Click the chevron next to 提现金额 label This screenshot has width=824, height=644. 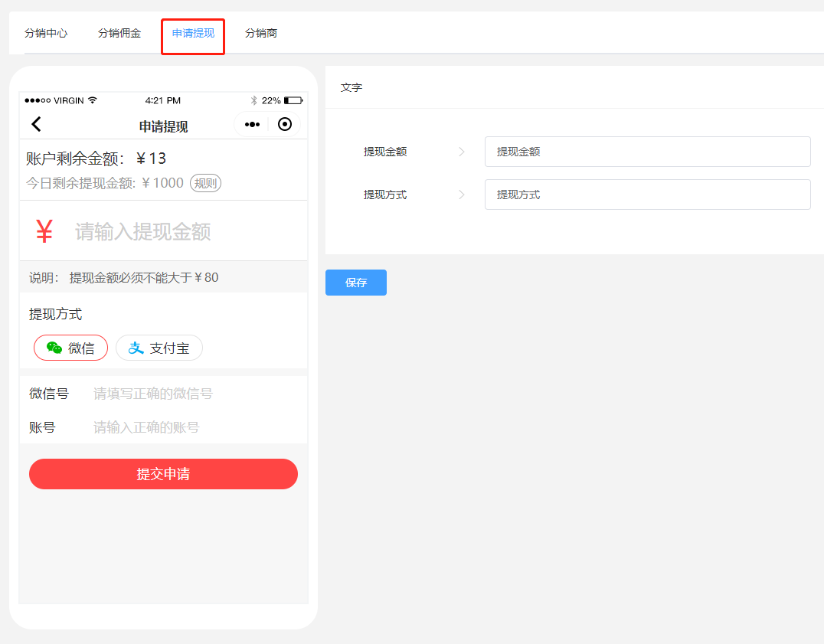click(x=462, y=152)
